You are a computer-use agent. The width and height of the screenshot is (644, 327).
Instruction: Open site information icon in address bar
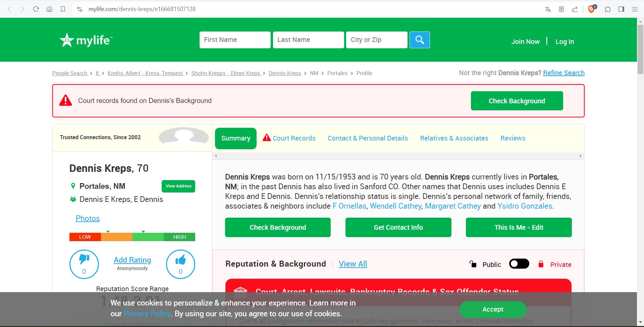coord(79,9)
